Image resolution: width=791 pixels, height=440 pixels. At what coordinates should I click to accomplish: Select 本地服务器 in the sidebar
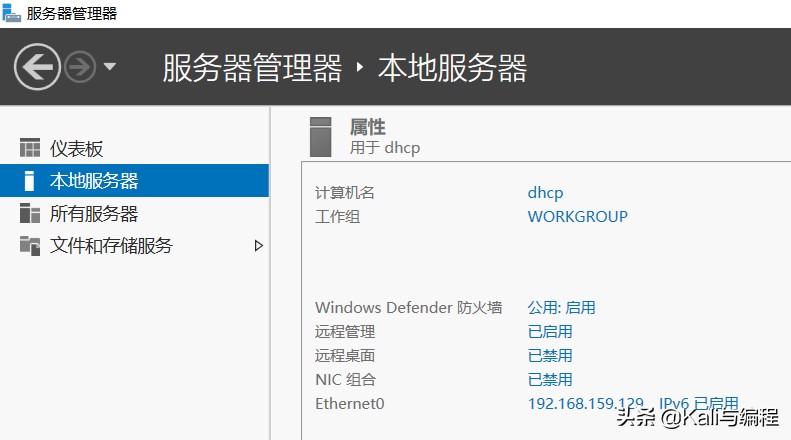pos(134,181)
